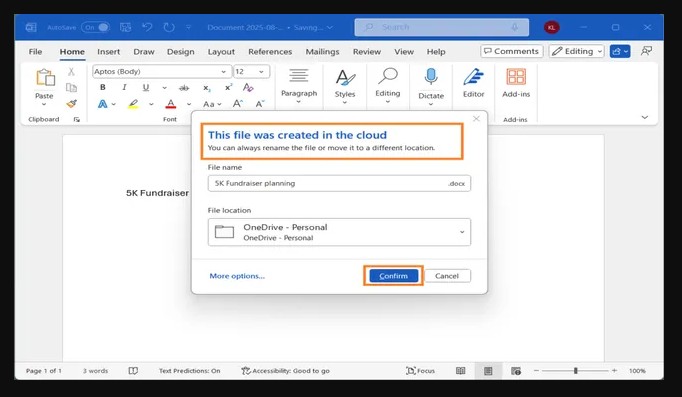682x397 pixels.
Task: Click the Redo icon in title bar
Action: click(x=169, y=27)
